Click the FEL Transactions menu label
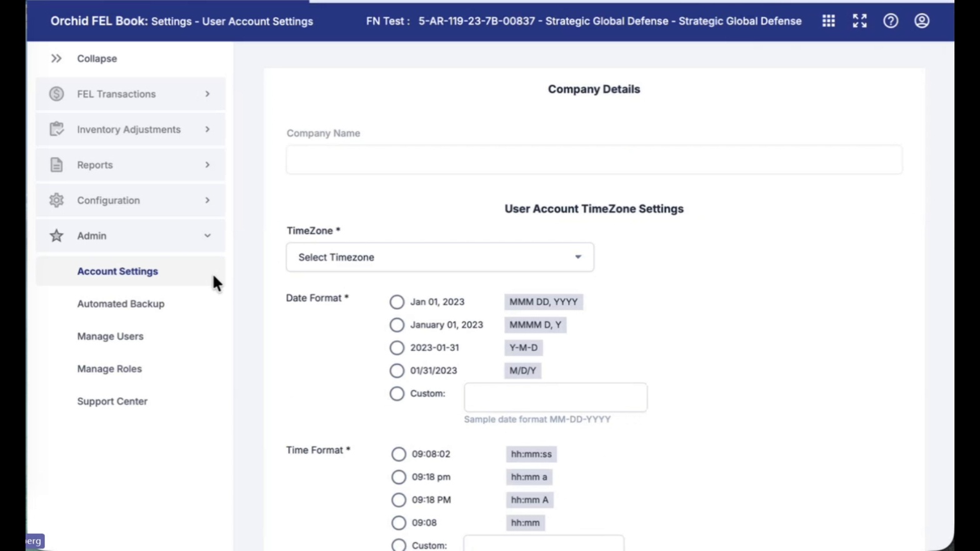This screenshot has width=980, height=551. coord(116,94)
